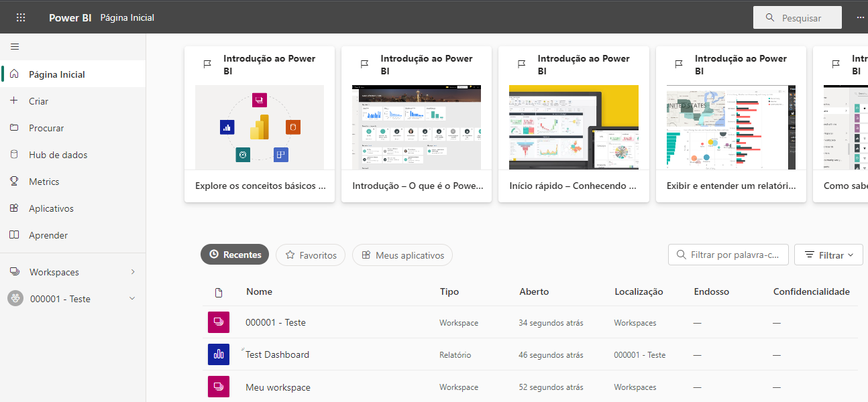The height and width of the screenshot is (402, 868).
Task: Click the Hub de dados icon
Action: 14,154
